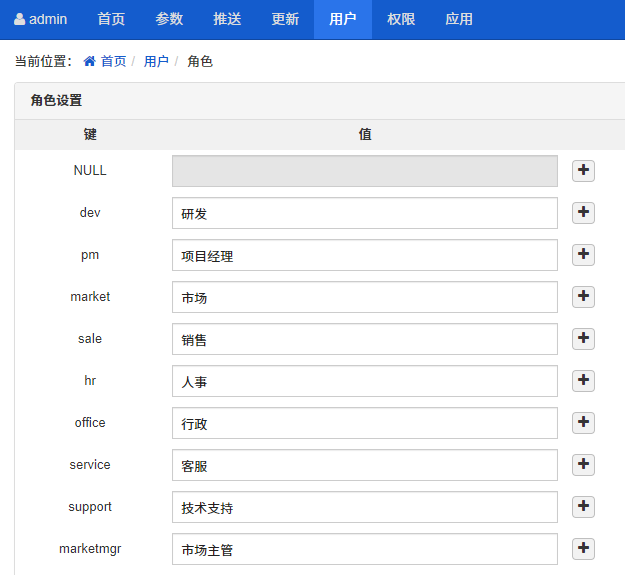
Task: Open the 推送 navigation tab
Action: (x=227, y=19)
